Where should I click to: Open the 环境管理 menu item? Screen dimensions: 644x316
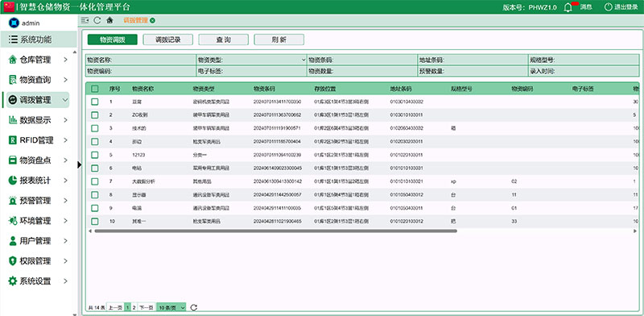click(x=38, y=221)
